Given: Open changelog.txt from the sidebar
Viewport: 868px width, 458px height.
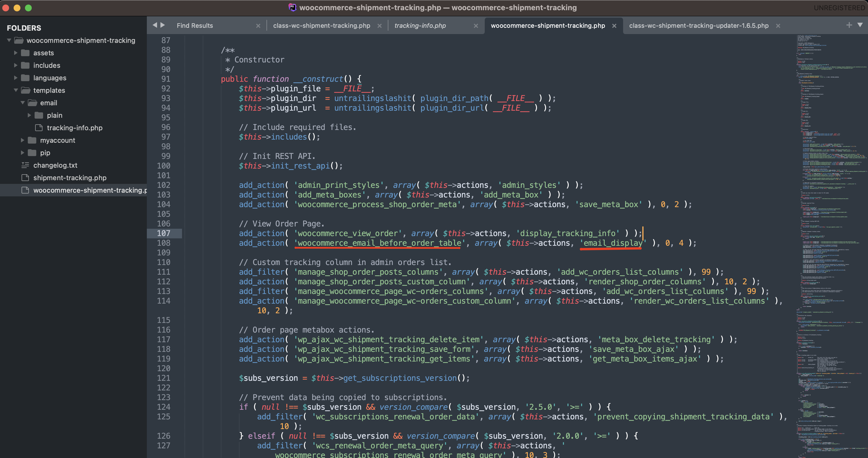Looking at the screenshot, I should click(55, 165).
